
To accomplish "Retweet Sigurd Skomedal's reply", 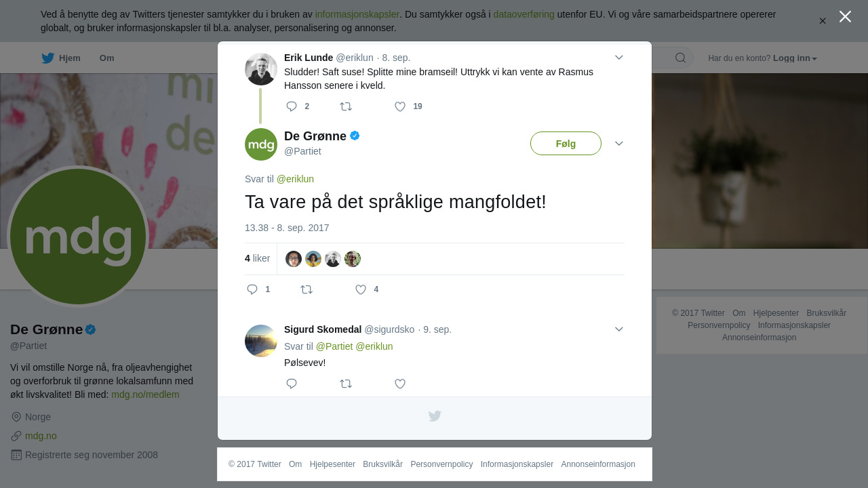I will coord(346,384).
